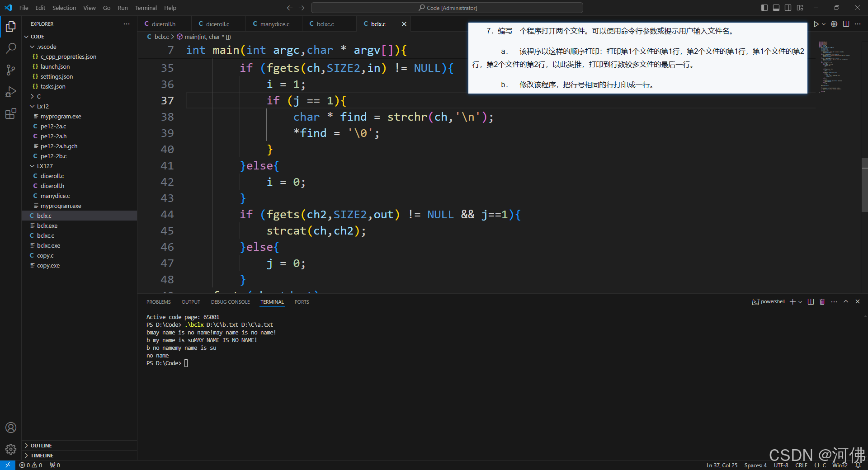Change indentation via Spaces: 4

755,465
